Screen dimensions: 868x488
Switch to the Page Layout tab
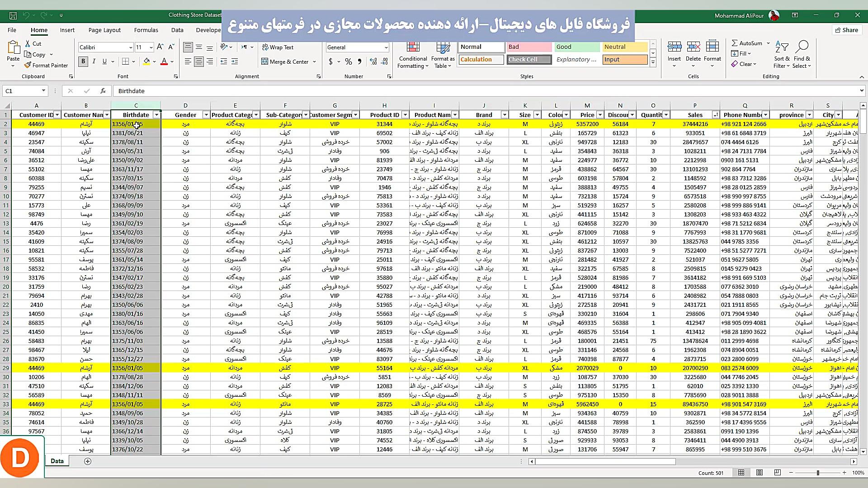coord(104,30)
